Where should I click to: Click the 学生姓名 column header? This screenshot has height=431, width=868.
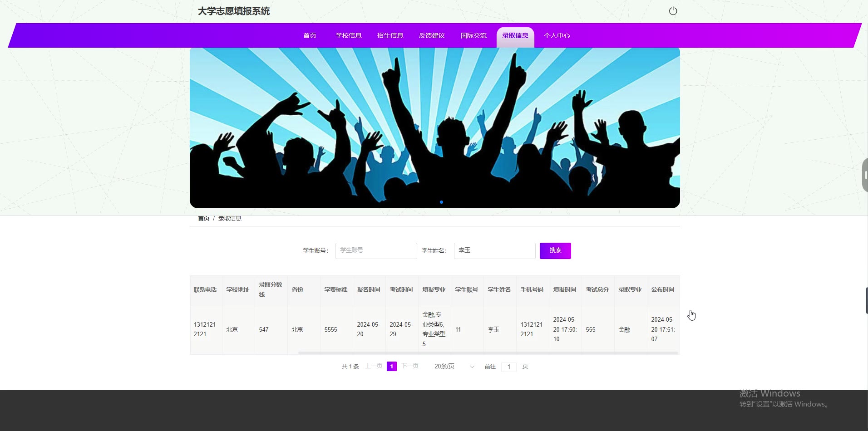click(499, 289)
